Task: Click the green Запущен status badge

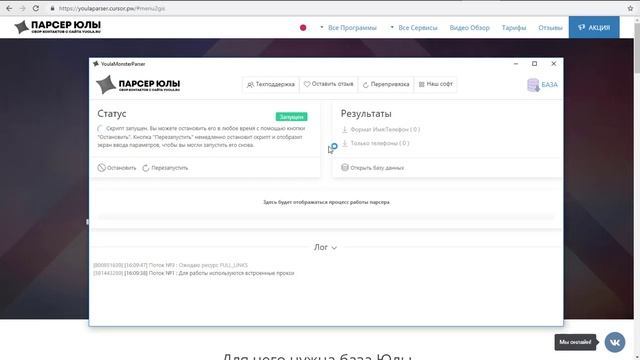Action: tap(291, 117)
